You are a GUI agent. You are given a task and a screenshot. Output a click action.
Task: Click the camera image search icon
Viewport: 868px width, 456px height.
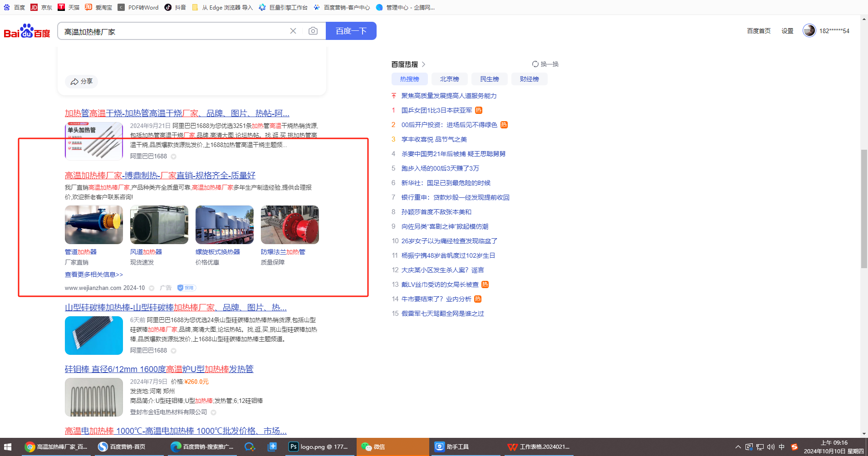click(313, 31)
